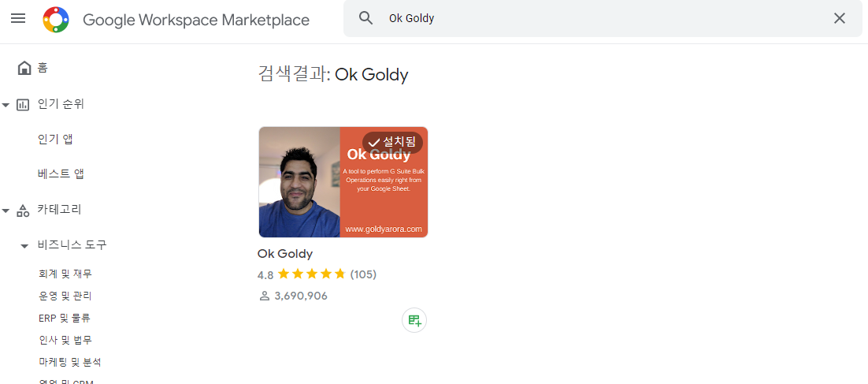Image resolution: width=868 pixels, height=384 pixels.
Task: Click the Google Workspace Marketplace title
Action: (196, 20)
